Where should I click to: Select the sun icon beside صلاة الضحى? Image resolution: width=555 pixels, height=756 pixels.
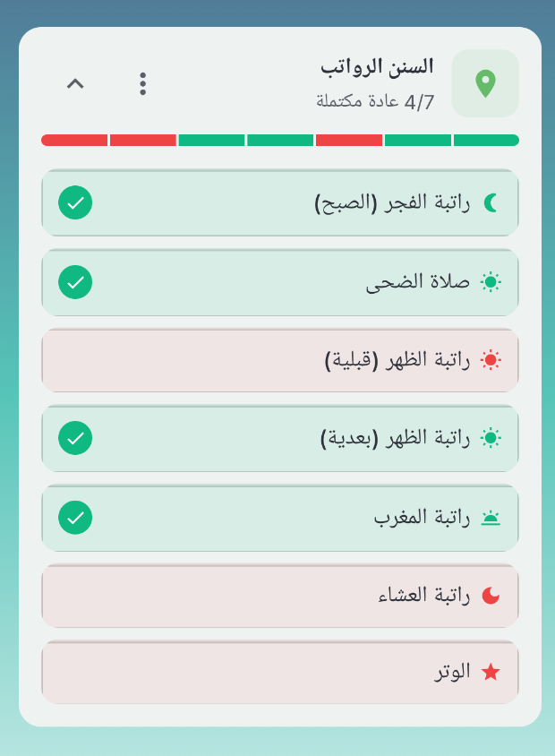pyautogui.click(x=491, y=281)
